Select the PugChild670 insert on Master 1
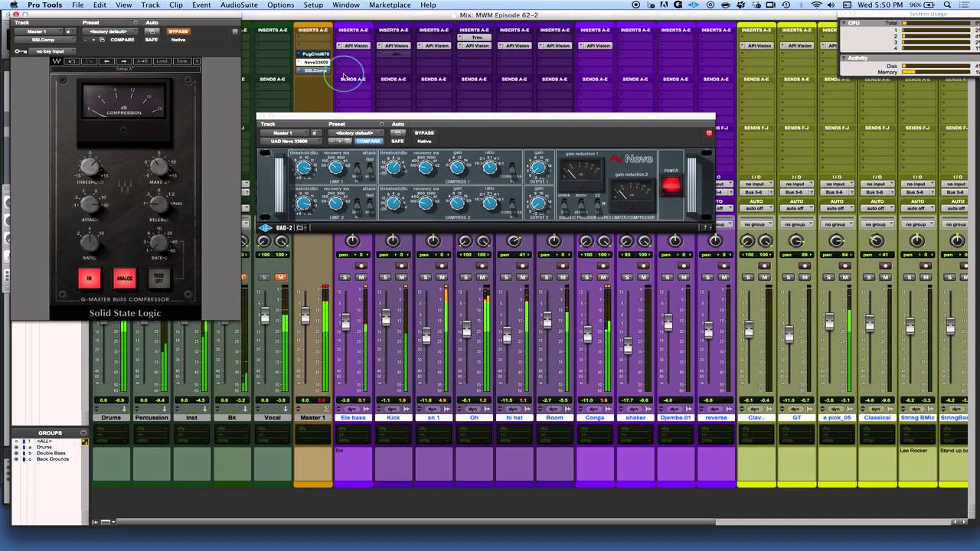Viewport: 980px width, 551px height. click(314, 54)
